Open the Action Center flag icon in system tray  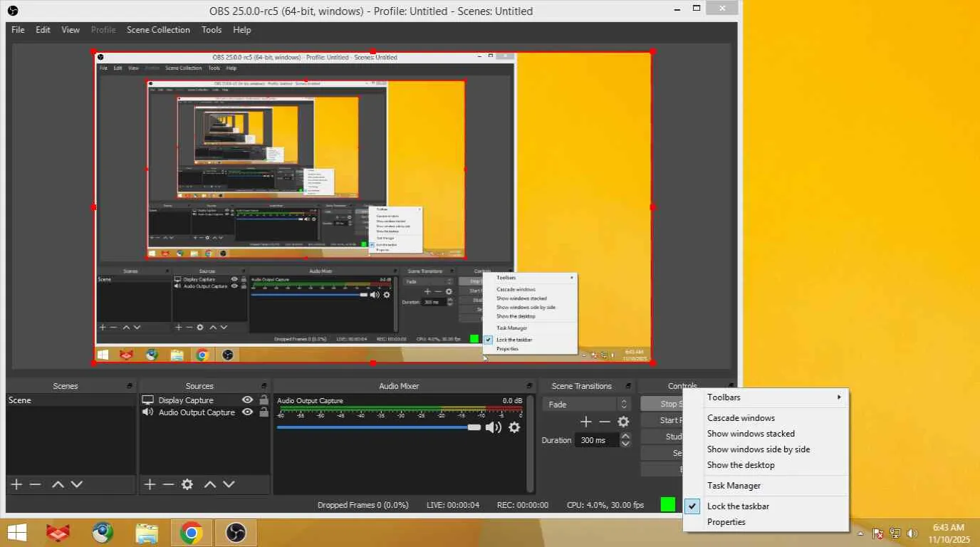tap(878, 533)
